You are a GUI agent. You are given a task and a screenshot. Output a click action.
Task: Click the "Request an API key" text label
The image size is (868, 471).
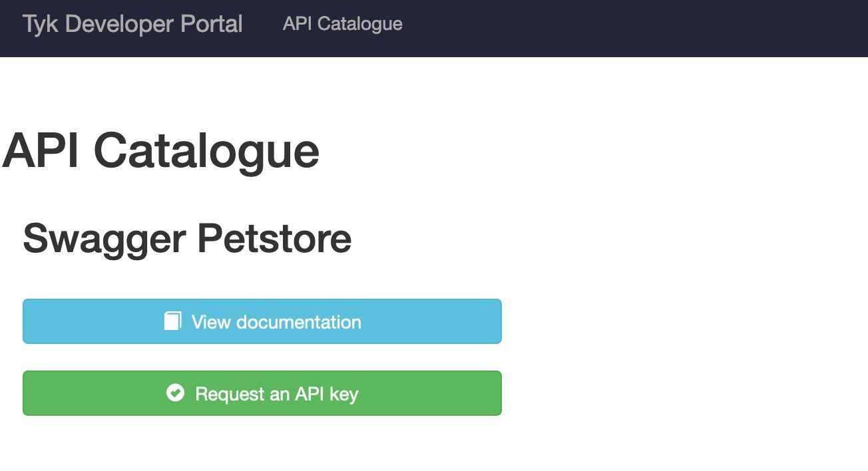tap(276, 394)
